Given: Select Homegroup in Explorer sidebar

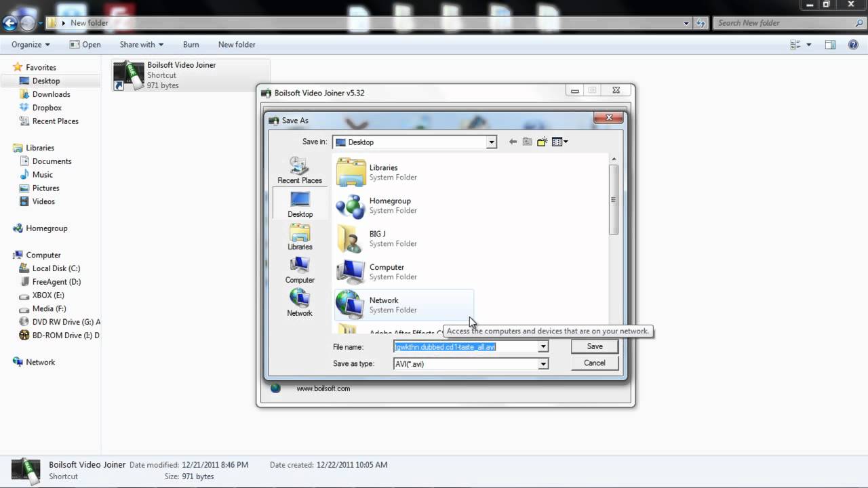Looking at the screenshot, I should click(47, 228).
